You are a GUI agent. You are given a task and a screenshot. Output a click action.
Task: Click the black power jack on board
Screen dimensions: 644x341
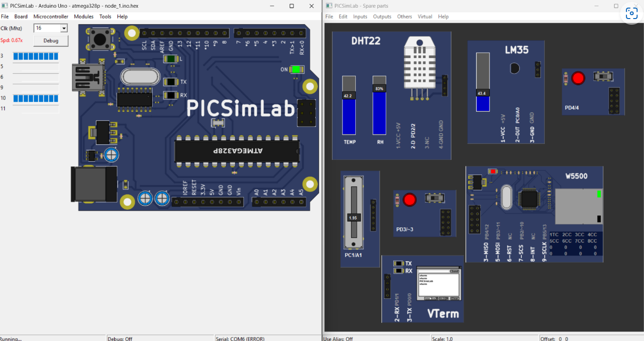pyautogui.click(x=93, y=184)
